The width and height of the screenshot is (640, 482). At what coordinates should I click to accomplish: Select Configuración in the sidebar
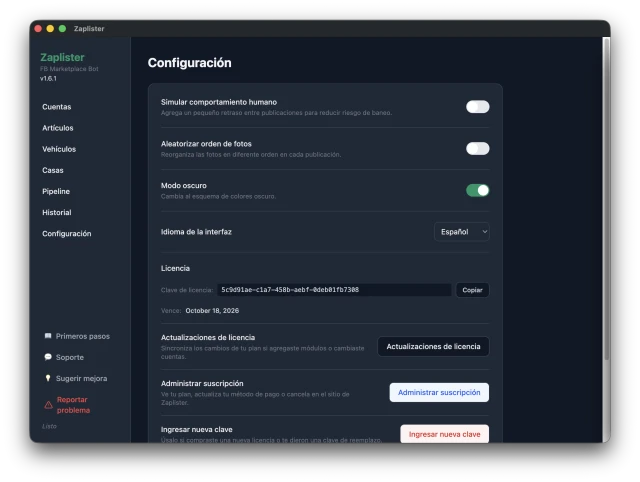click(x=67, y=234)
